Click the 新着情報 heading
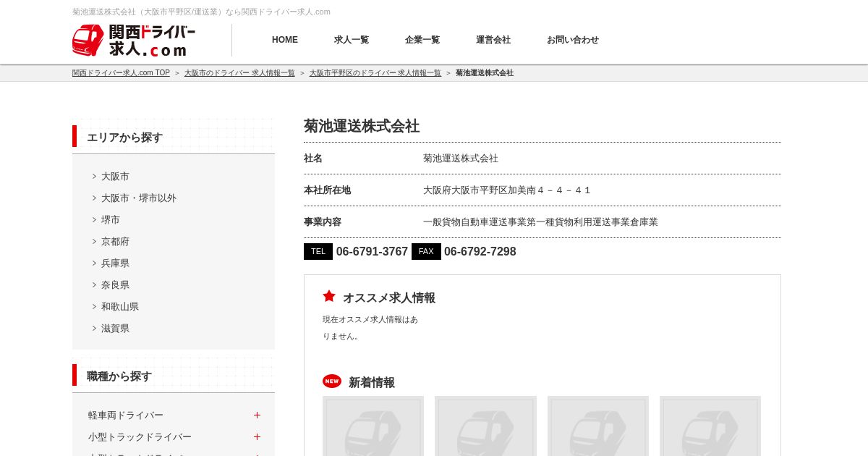 pos(372,382)
